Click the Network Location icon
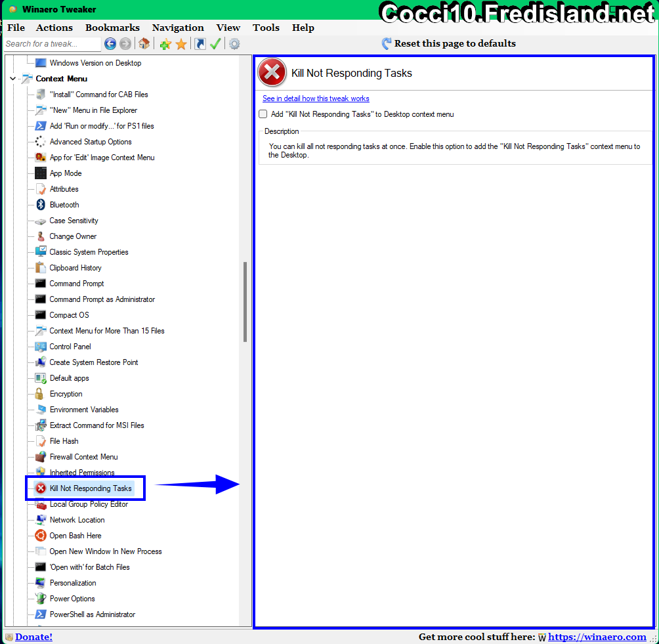659x644 pixels. (40, 520)
